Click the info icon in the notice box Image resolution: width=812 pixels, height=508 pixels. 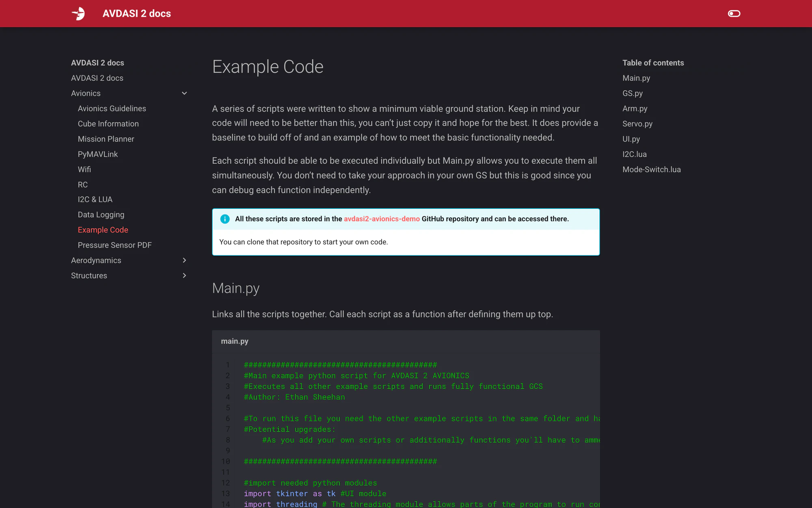(225, 219)
